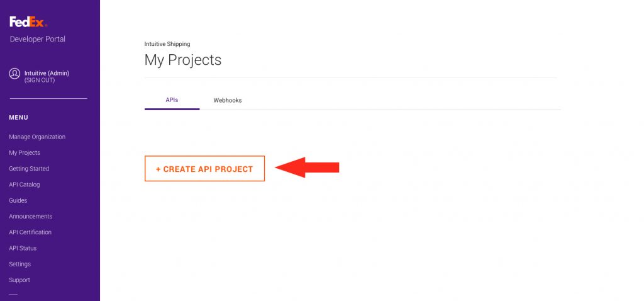This screenshot has width=644, height=301.
Task: View Announcements in the sidebar
Action: click(x=31, y=217)
